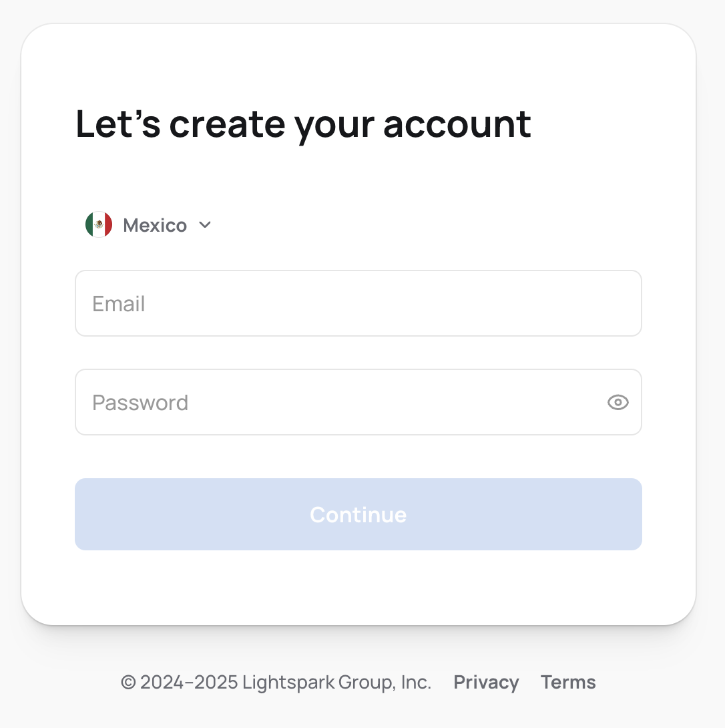Click the Mexico flag icon
Image resolution: width=725 pixels, height=728 pixels.
(99, 225)
